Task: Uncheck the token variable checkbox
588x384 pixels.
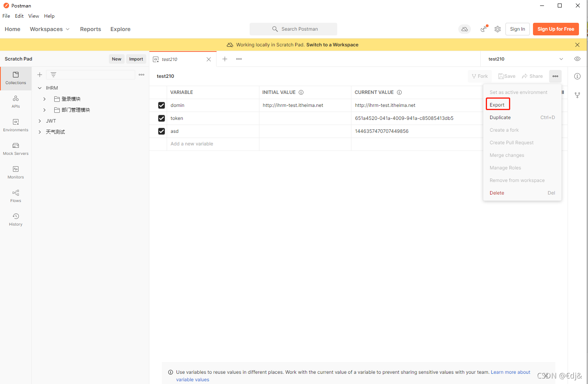Action: pyautogui.click(x=162, y=118)
